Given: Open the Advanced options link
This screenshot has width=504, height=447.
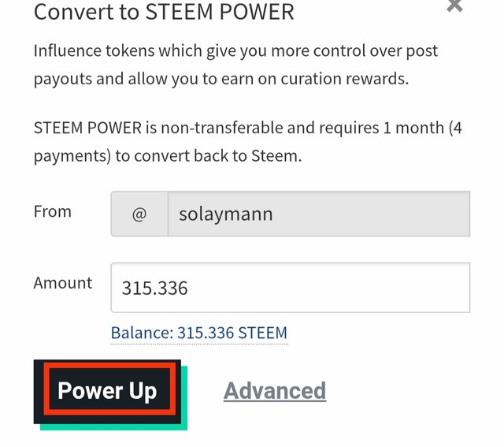Looking at the screenshot, I should [275, 391].
